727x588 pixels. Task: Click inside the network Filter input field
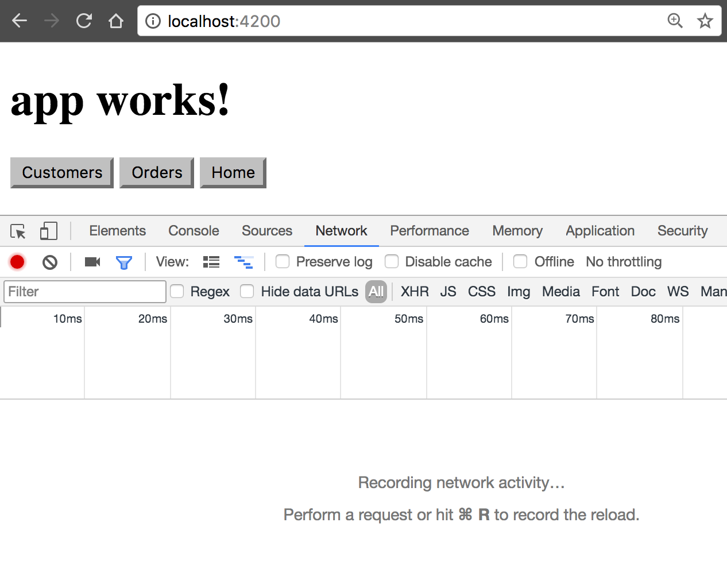[x=84, y=291]
